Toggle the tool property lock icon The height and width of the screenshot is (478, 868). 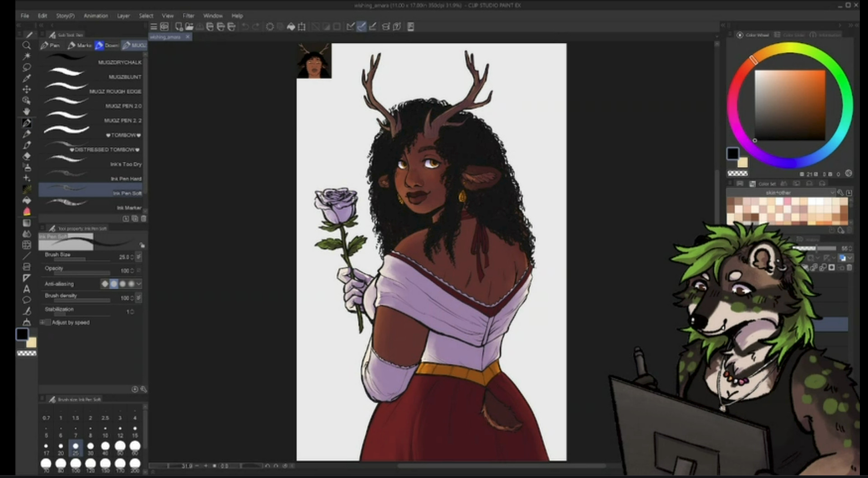point(142,245)
